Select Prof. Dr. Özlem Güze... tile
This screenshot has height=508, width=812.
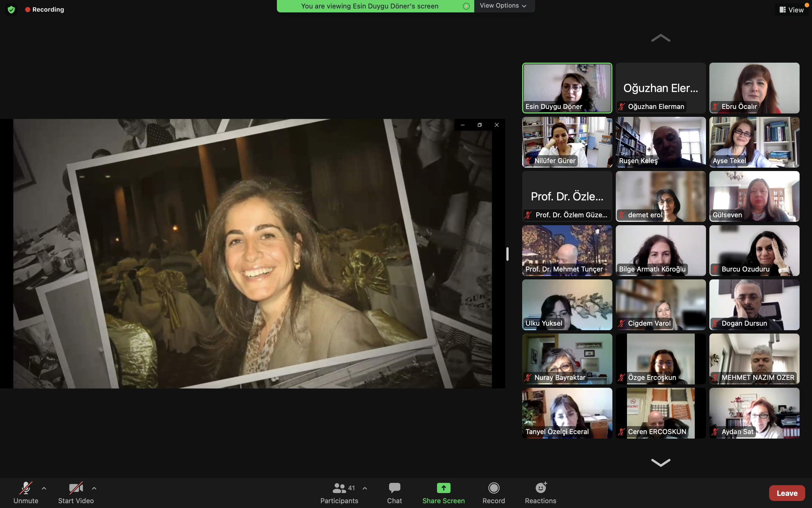[x=567, y=196]
